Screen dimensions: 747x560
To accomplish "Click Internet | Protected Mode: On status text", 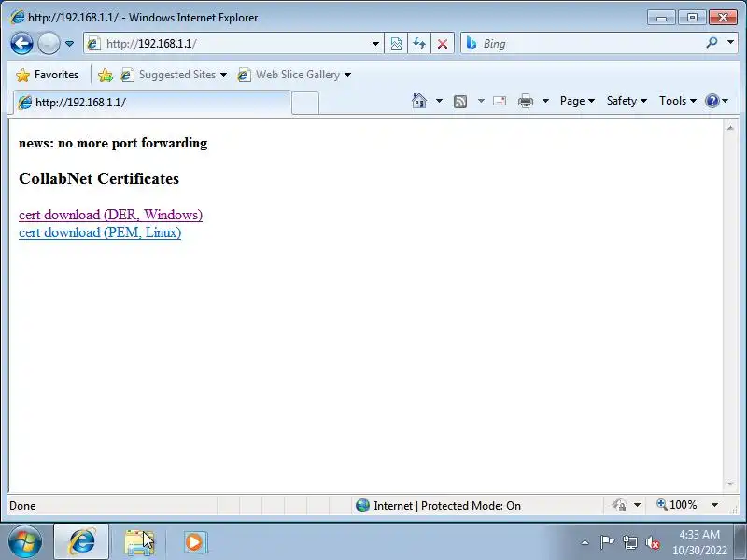I will 447,506.
